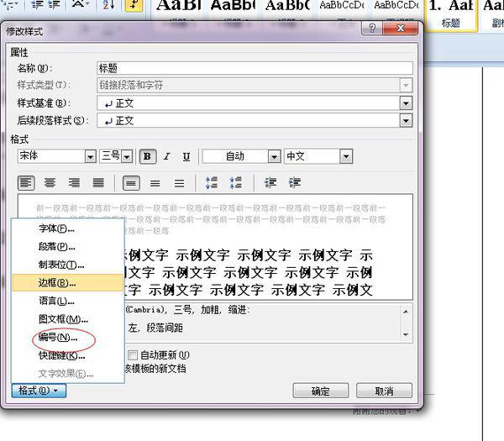Toggle show paragraph marks in ribbon
The width and height of the screenshot is (504, 441).
pyautogui.click(x=134, y=6)
